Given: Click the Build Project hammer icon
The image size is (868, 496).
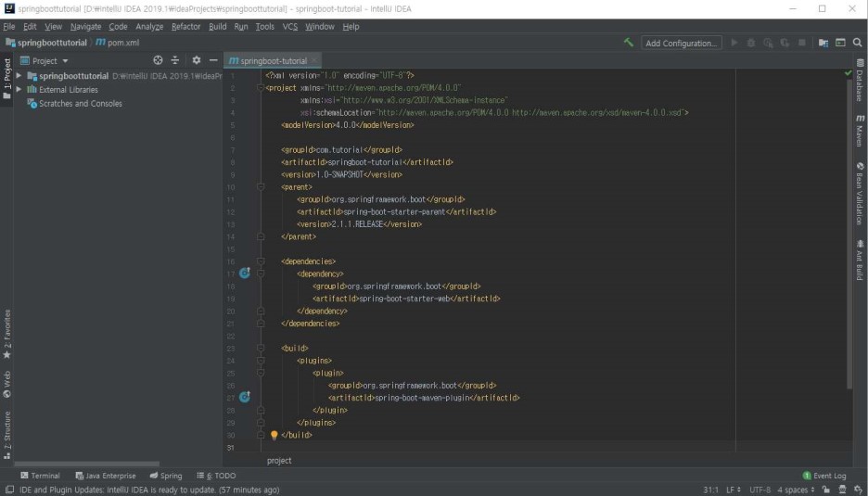Looking at the screenshot, I should (629, 42).
